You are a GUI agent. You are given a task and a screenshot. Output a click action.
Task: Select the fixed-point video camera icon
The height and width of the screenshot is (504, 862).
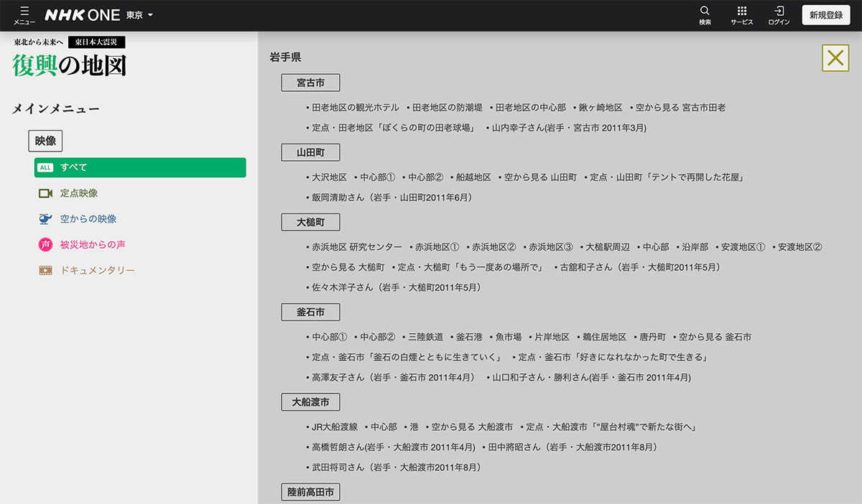click(x=46, y=193)
